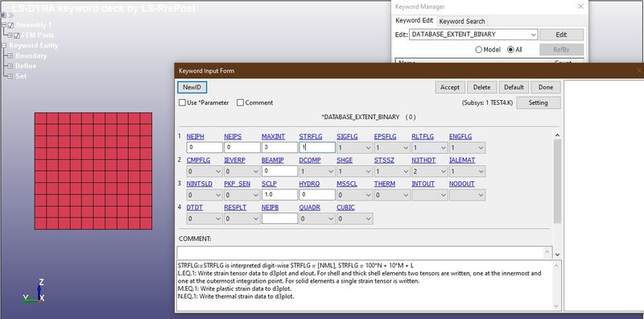
Task: Open the STSSZ dropdown
Action: [392, 171]
